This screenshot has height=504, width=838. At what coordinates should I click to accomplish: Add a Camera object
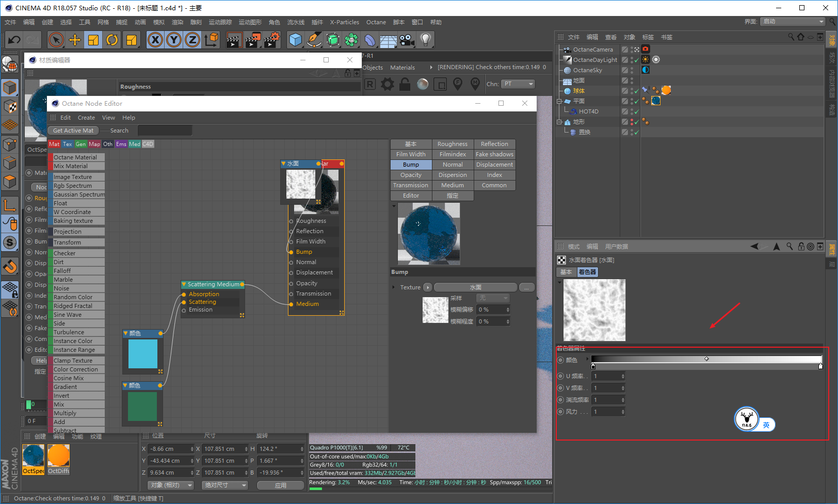407,40
